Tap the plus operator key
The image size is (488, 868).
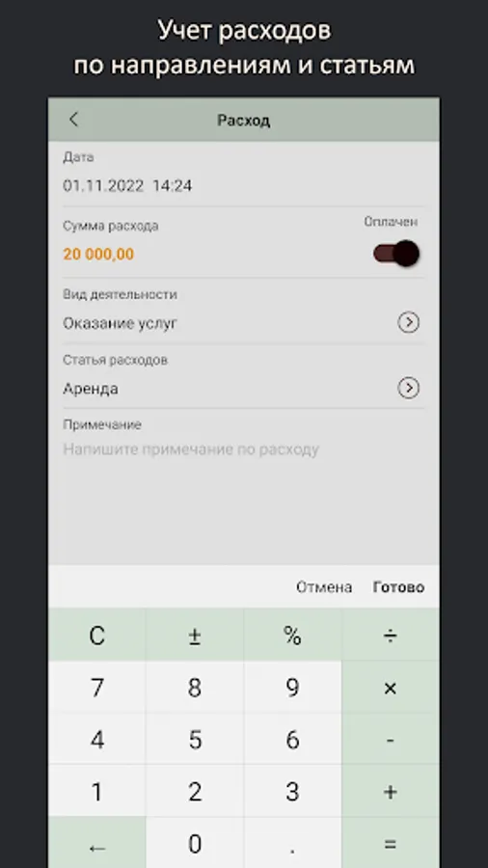390,792
